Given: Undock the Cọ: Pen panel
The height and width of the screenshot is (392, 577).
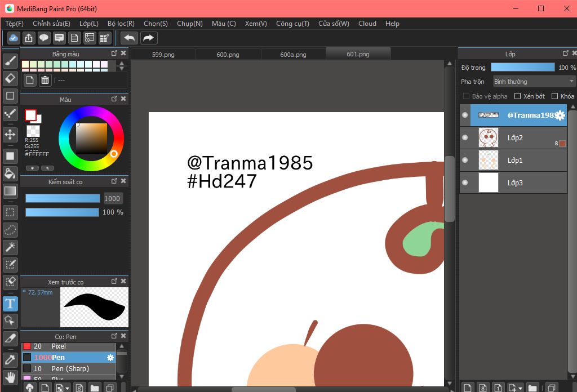Looking at the screenshot, I should 114,336.
